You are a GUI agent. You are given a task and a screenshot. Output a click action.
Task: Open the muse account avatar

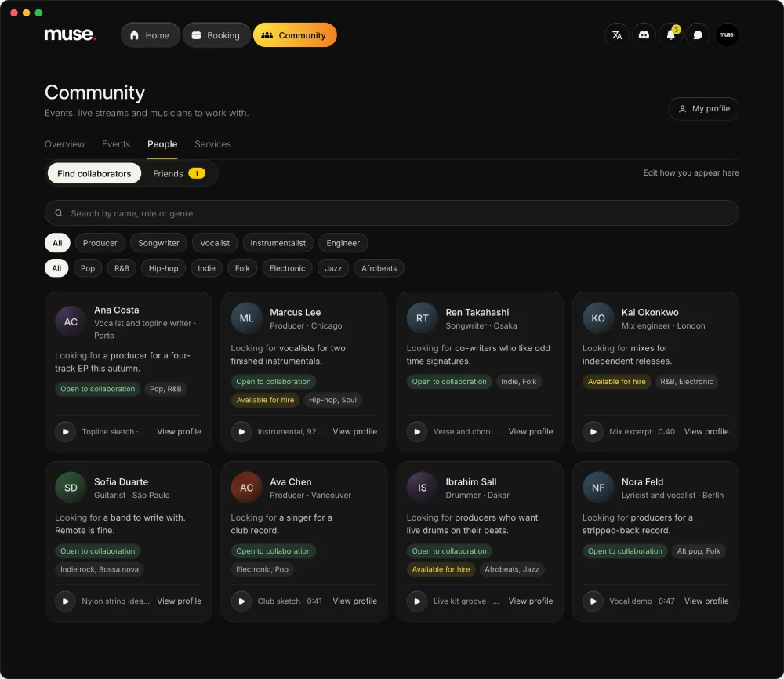click(x=727, y=35)
